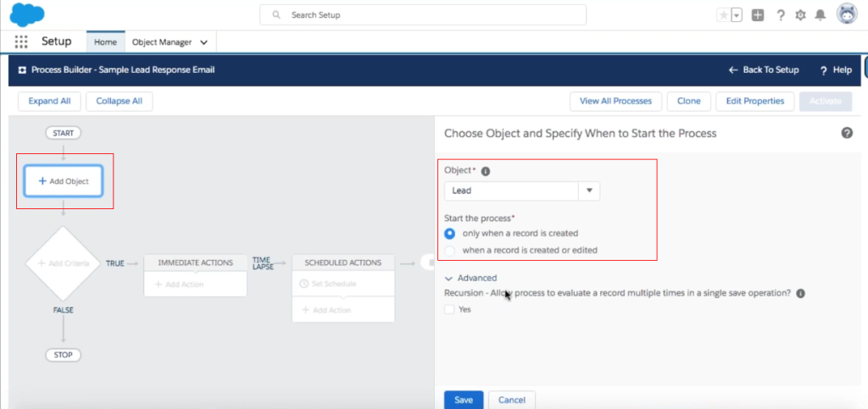Open the Object dropdown arrow
This screenshot has width=868, height=409.
[x=590, y=191]
